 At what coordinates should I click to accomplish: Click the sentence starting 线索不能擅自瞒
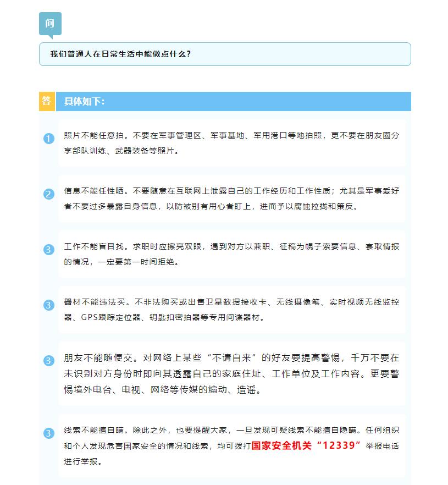click(x=94, y=430)
